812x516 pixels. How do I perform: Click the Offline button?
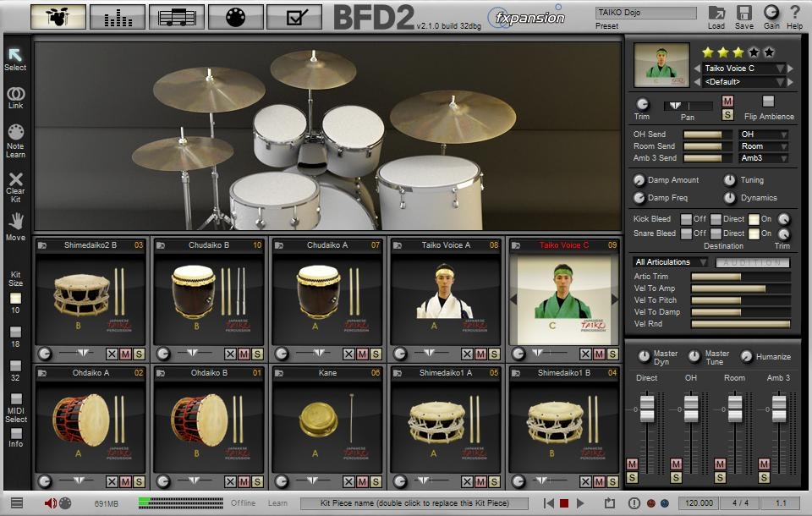click(243, 503)
